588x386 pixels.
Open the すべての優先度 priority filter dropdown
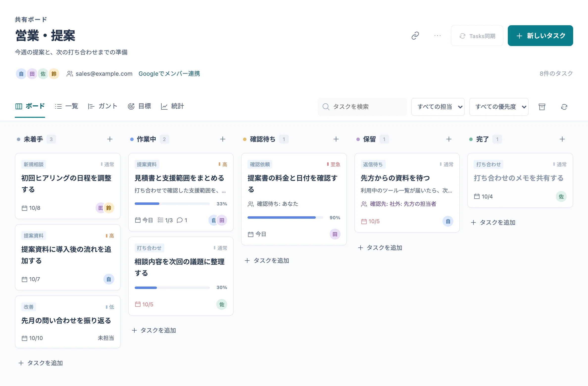click(499, 107)
